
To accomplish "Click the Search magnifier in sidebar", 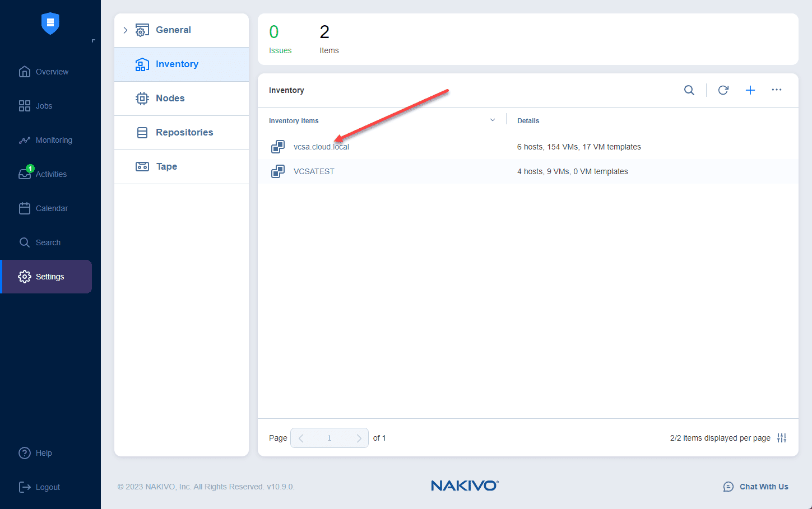I will tap(25, 242).
